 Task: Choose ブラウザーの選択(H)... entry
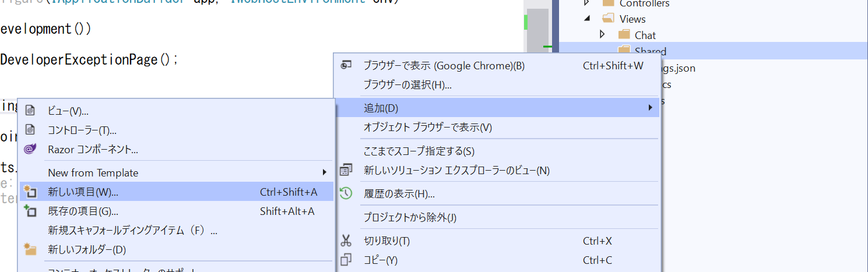point(497,84)
